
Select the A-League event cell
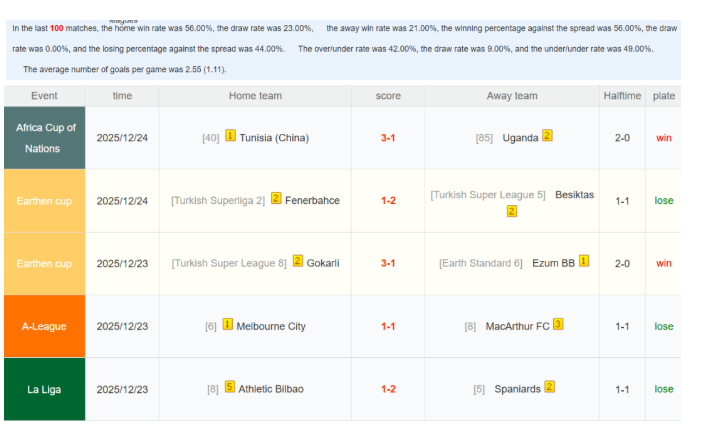(x=45, y=326)
